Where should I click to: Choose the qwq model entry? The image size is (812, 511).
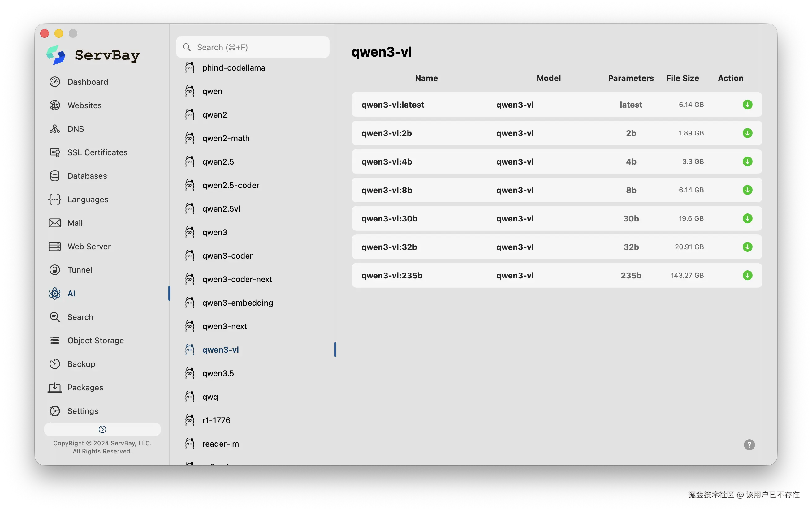[210, 397]
